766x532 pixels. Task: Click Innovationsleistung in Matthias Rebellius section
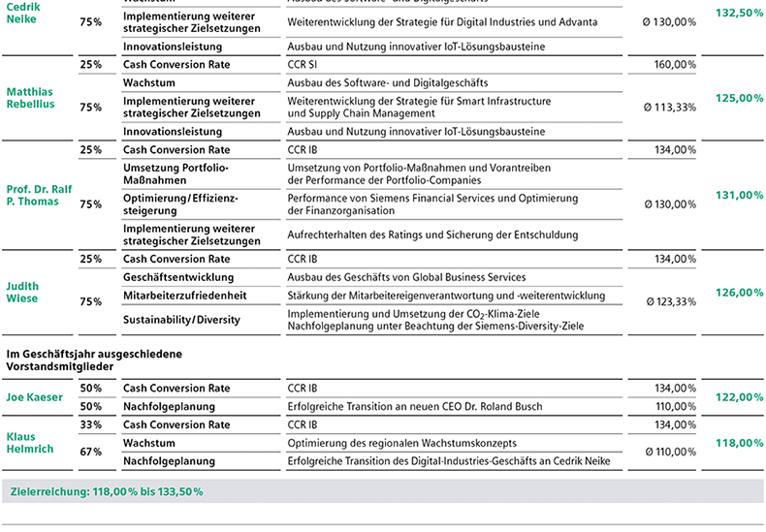click(173, 131)
